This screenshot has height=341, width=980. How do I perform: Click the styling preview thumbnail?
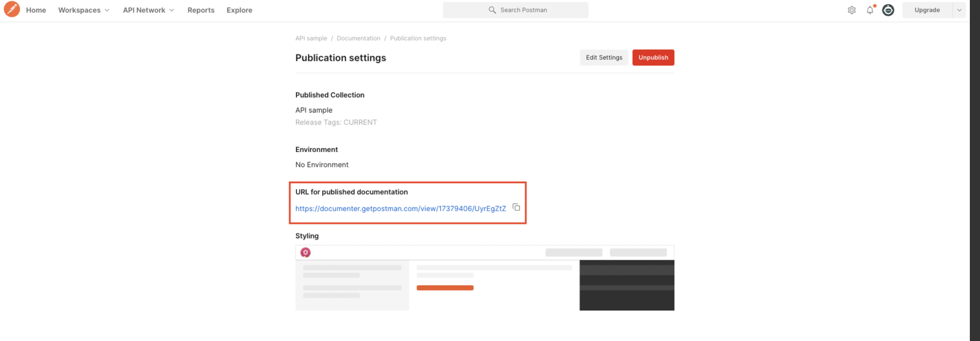pyautogui.click(x=485, y=278)
